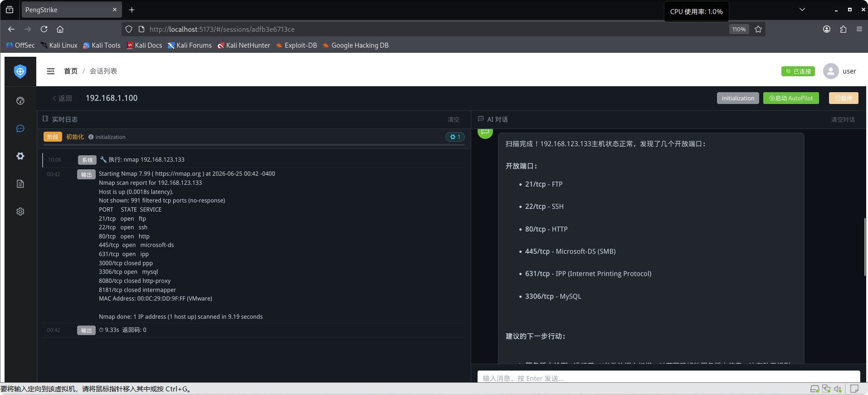Click the 21/tcp - FTP bullet
The image size is (868, 395).
(544, 184)
